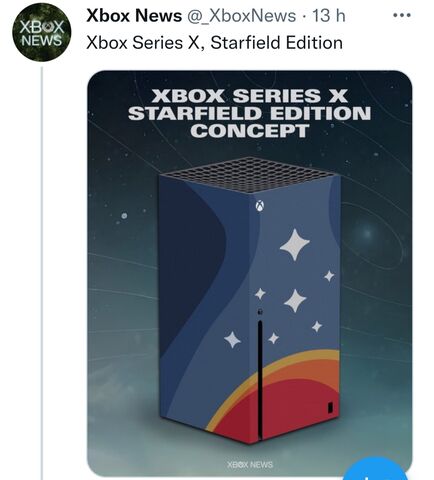Open the '13 h' tweet timestamp

click(329, 16)
